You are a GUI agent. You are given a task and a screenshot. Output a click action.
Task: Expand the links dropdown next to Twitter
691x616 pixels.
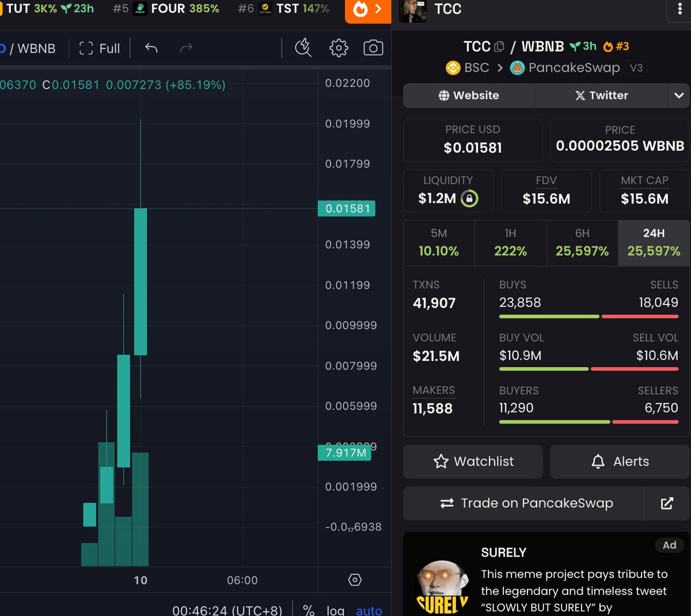coord(679,96)
